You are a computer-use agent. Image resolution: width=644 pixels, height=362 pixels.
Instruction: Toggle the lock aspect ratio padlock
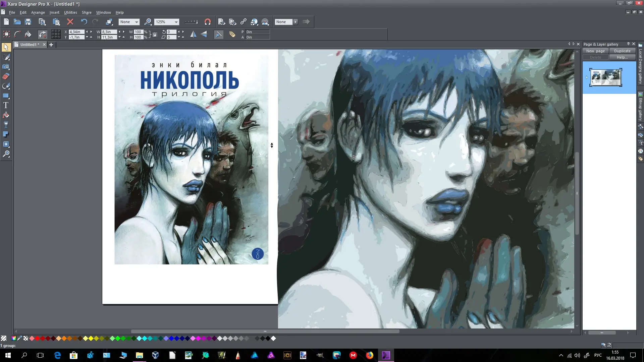click(155, 35)
